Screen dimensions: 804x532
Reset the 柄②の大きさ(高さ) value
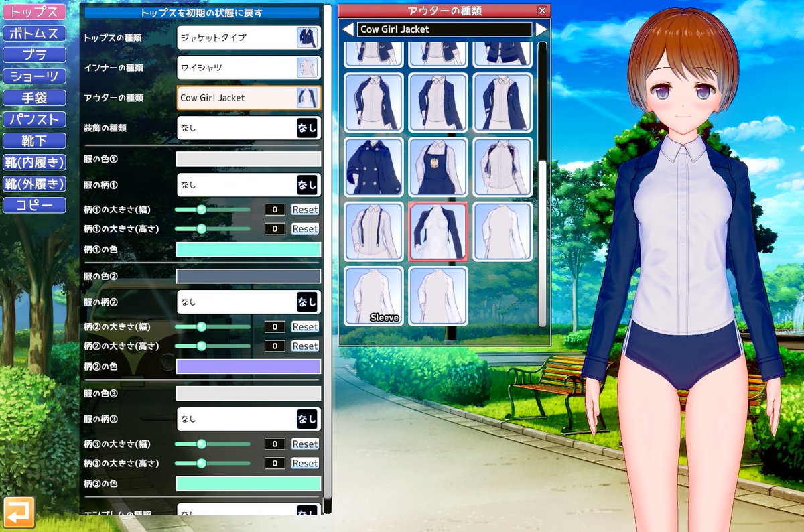coord(305,346)
